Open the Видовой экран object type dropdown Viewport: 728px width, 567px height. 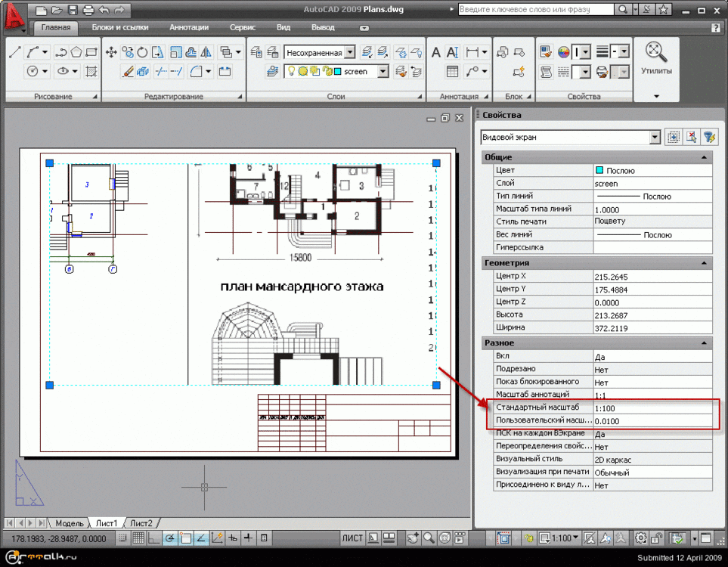655,138
